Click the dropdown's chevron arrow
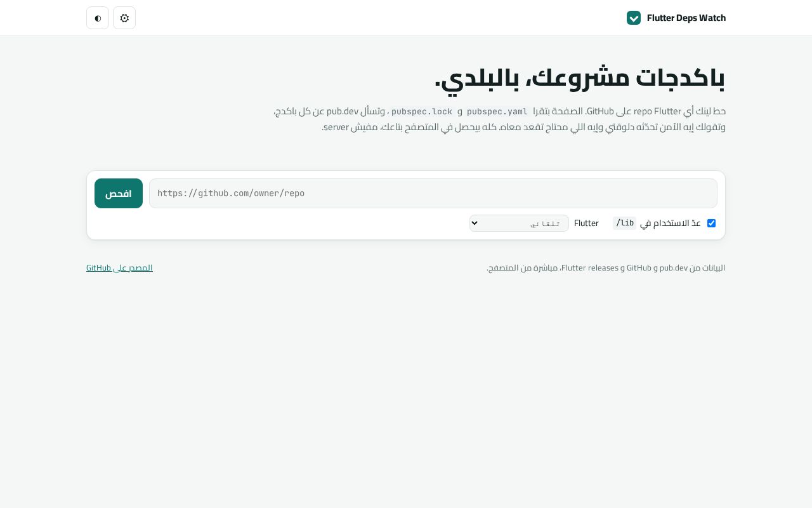 (x=475, y=224)
